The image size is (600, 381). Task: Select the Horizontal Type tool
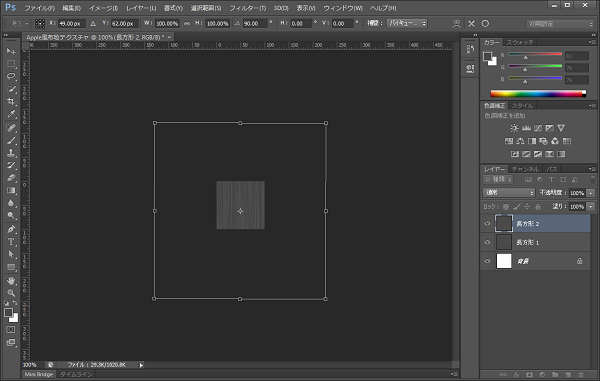click(11, 242)
